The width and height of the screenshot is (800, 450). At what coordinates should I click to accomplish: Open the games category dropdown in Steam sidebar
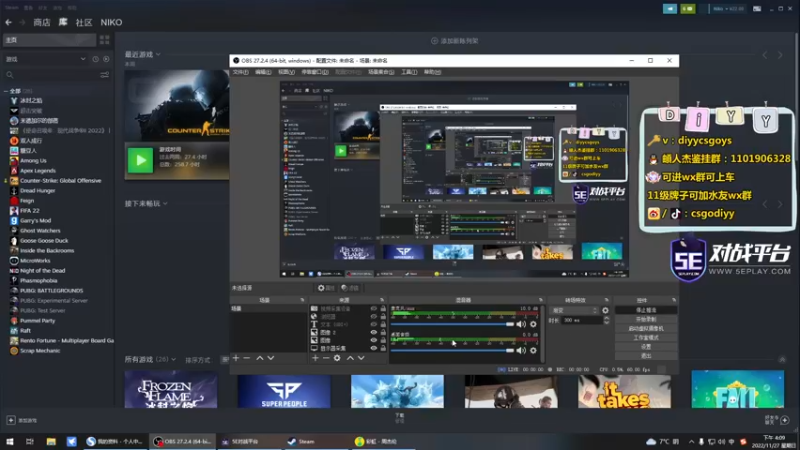(x=45, y=59)
